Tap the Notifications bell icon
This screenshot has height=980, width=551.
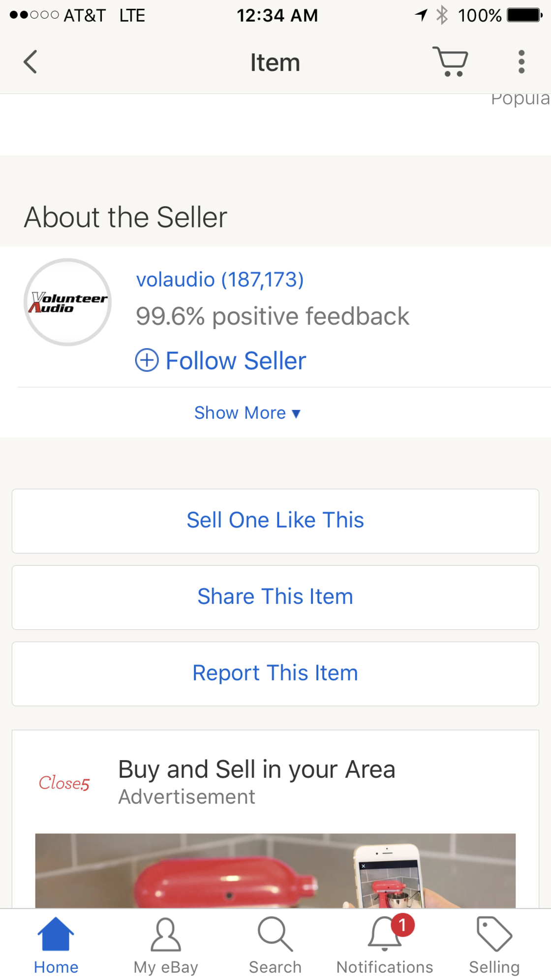[385, 935]
